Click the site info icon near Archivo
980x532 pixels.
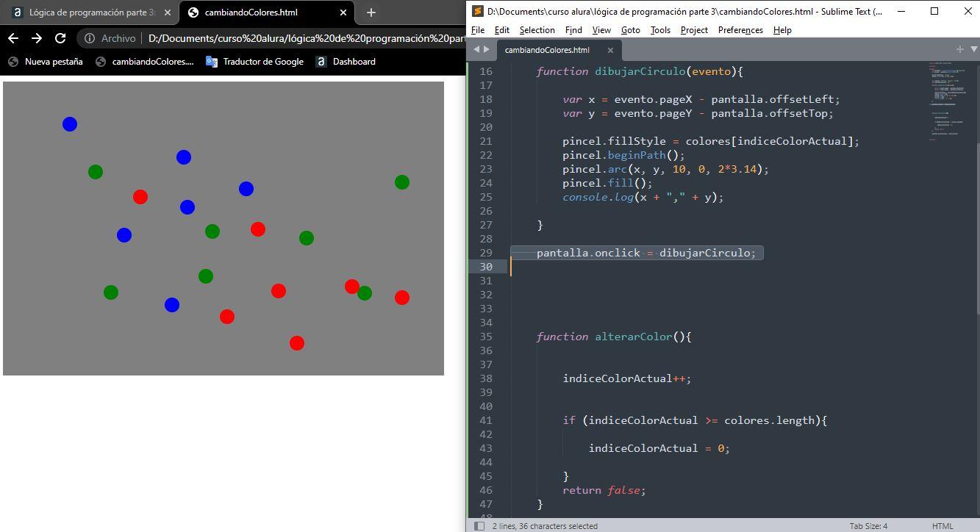pyautogui.click(x=90, y=38)
